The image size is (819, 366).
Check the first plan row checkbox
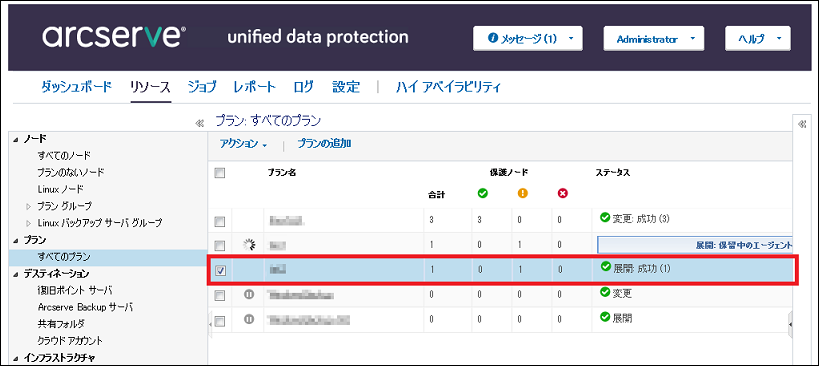(220, 221)
